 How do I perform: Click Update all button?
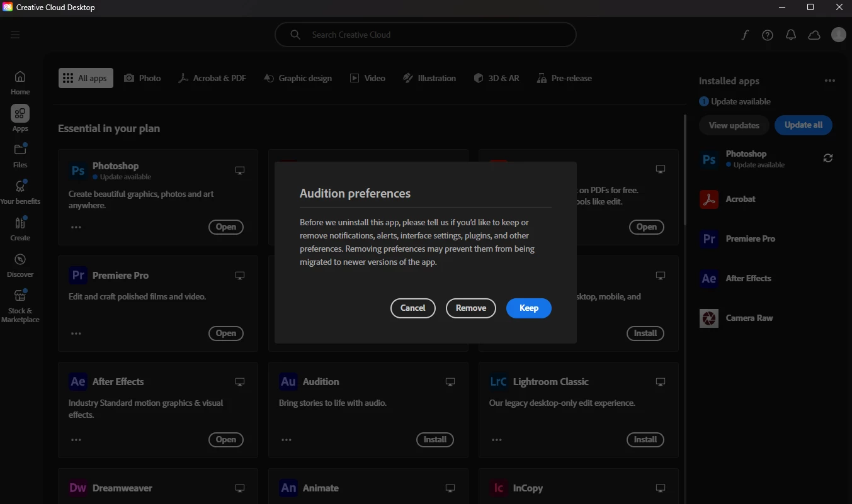pos(804,125)
